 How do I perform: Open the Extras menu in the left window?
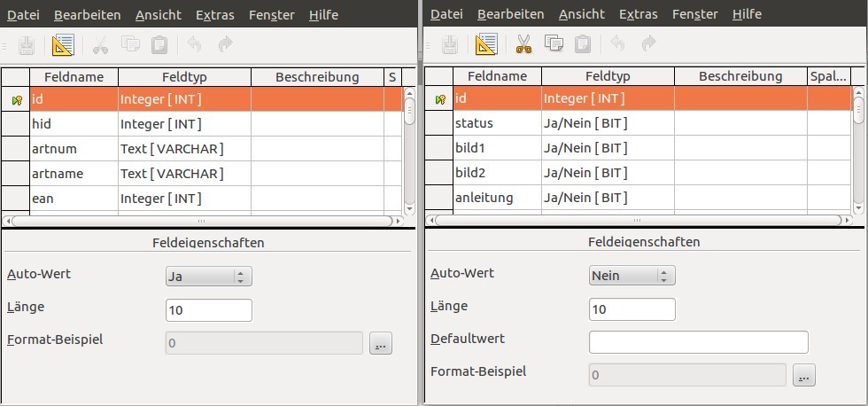[215, 15]
